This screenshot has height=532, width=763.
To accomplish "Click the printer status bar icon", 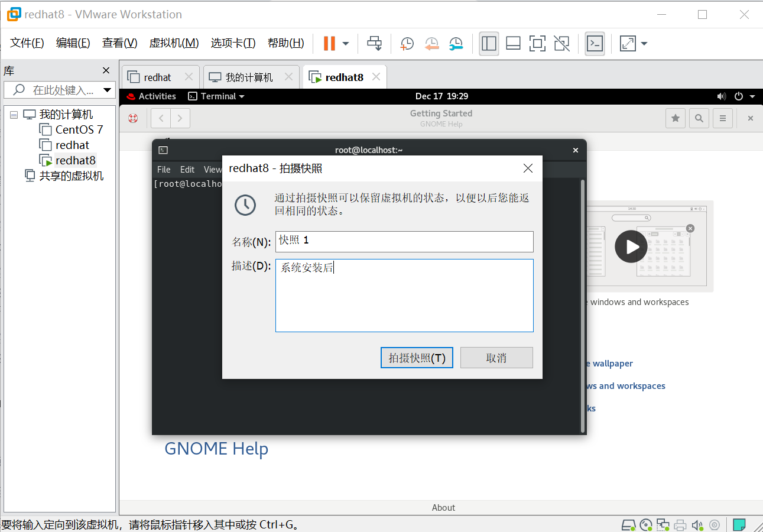I will (680, 525).
